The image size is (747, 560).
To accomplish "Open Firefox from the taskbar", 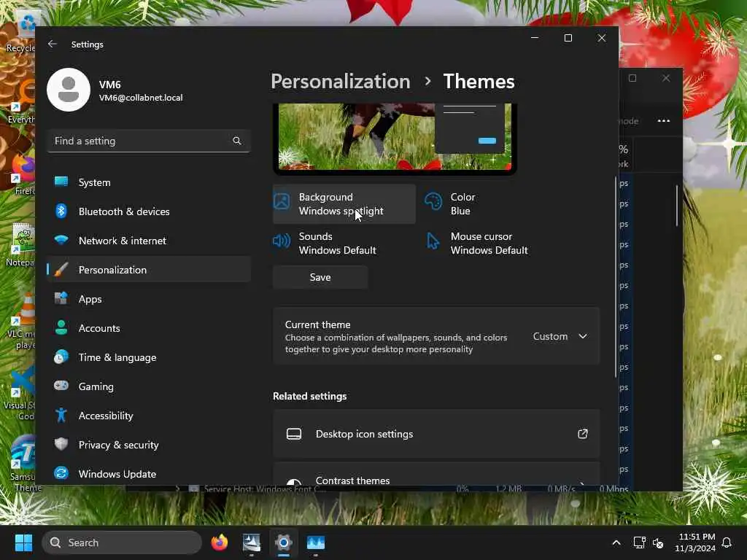I will pos(219,542).
